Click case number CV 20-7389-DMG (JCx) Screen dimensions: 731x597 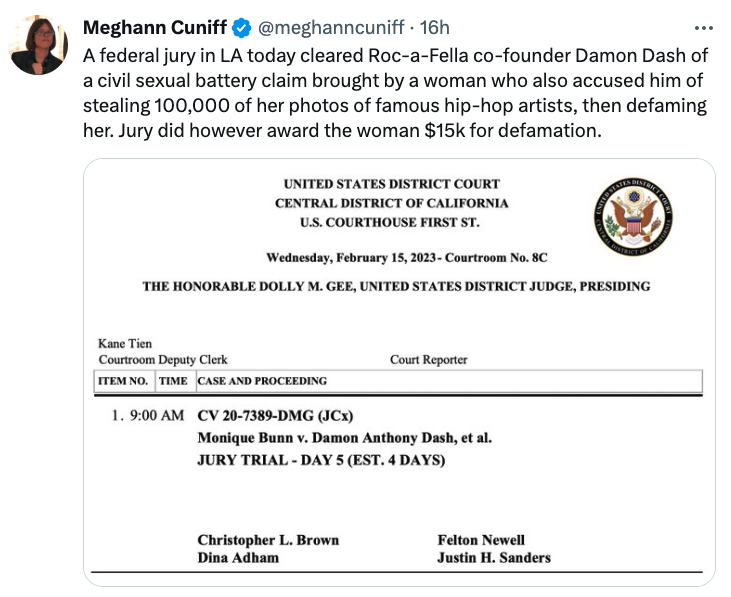[275, 415]
